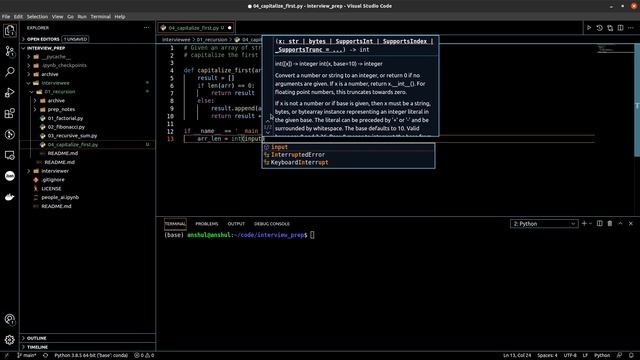640x360 pixels.
Task: Open the Source Control view
Action: (10, 51)
